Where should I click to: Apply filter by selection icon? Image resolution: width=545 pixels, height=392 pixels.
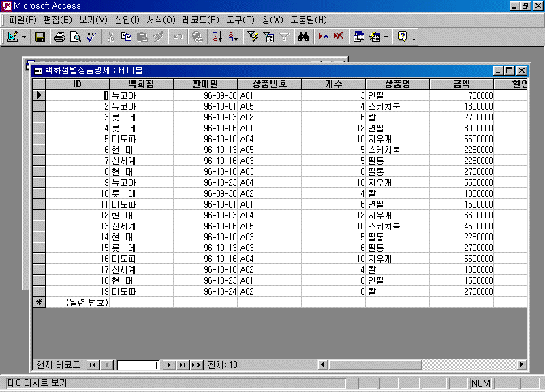pyautogui.click(x=253, y=37)
